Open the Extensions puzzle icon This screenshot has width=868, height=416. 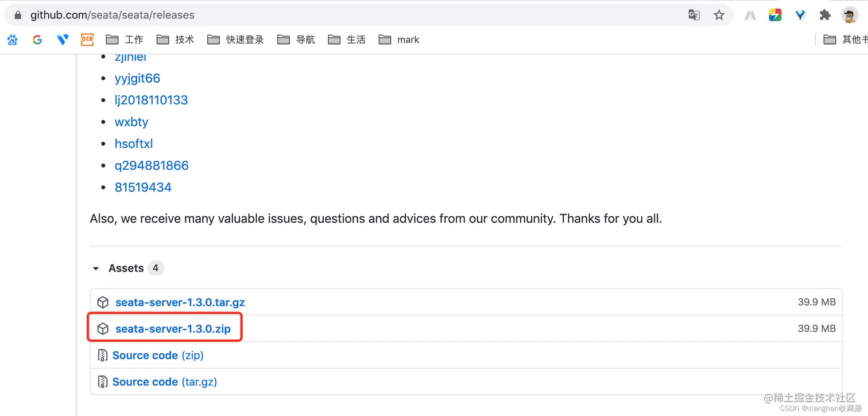(825, 15)
